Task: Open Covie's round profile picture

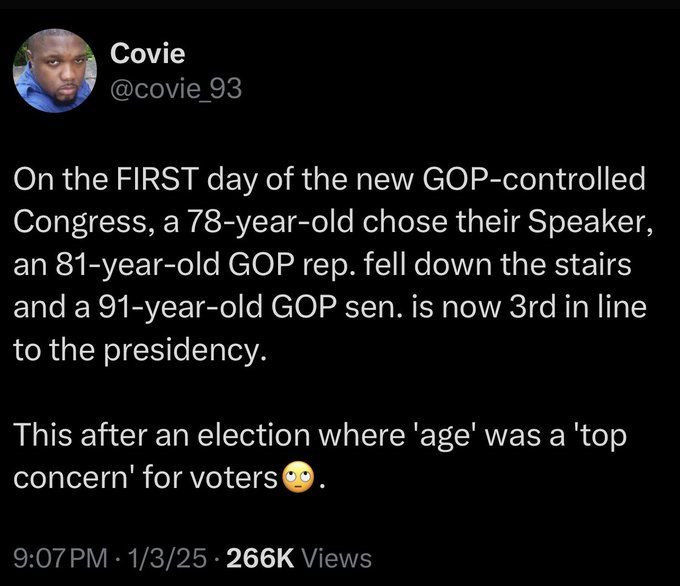Action: pyautogui.click(x=55, y=71)
